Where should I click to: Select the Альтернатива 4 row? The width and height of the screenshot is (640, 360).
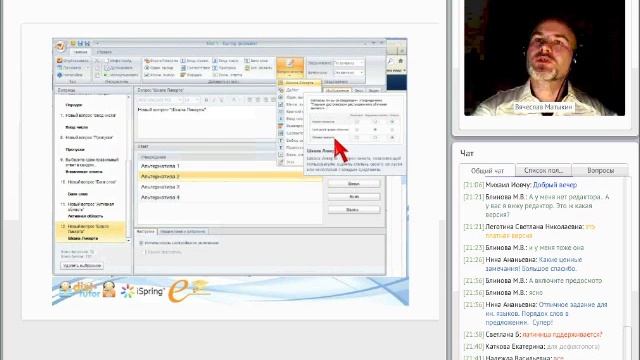pyautogui.click(x=229, y=197)
